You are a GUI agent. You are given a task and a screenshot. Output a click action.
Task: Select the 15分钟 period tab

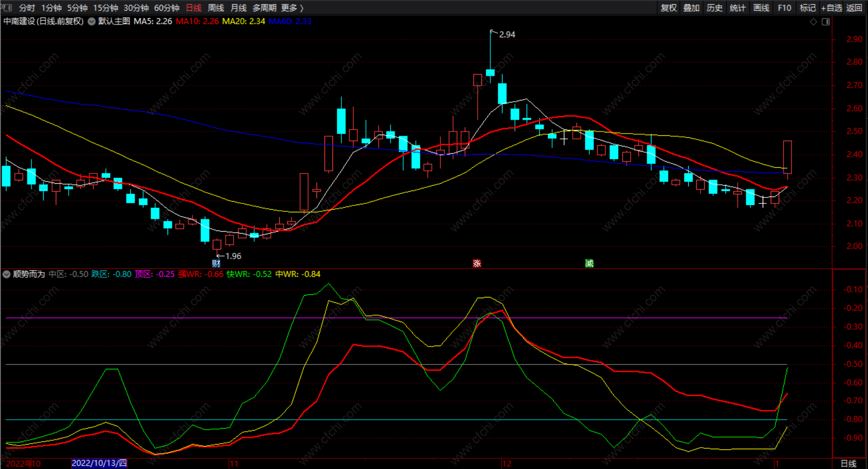(x=105, y=8)
